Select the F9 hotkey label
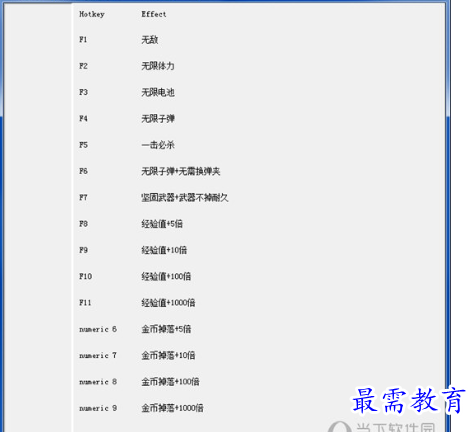 point(83,250)
